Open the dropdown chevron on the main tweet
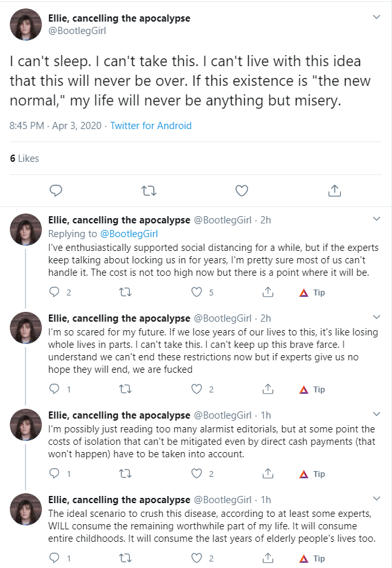The width and height of the screenshot is (392, 568). pyautogui.click(x=377, y=17)
